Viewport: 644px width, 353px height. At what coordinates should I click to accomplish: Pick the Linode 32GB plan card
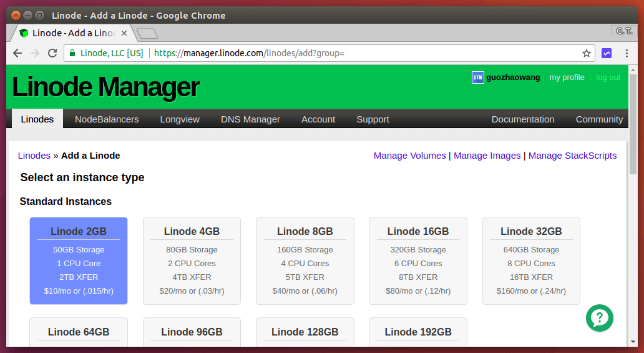531,261
